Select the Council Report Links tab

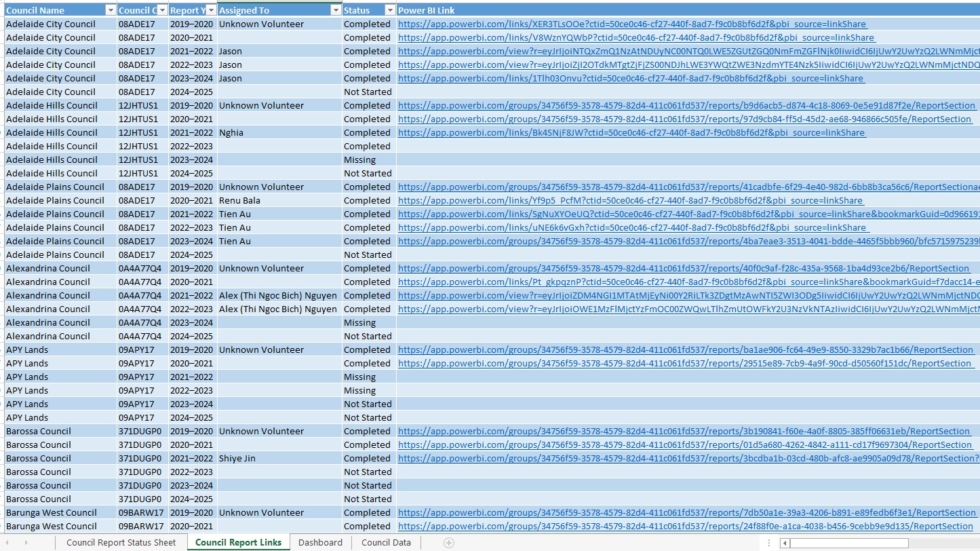click(x=238, y=543)
